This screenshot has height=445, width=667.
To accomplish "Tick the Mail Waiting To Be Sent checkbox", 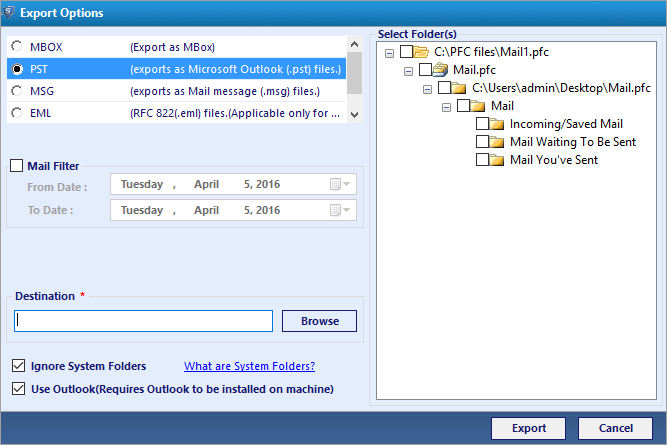I will click(482, 141).
